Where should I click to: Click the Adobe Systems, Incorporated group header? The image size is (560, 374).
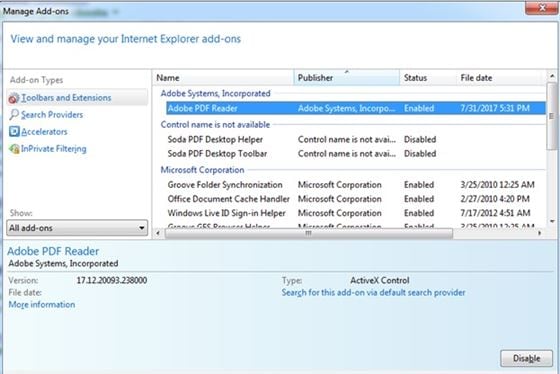215,94
